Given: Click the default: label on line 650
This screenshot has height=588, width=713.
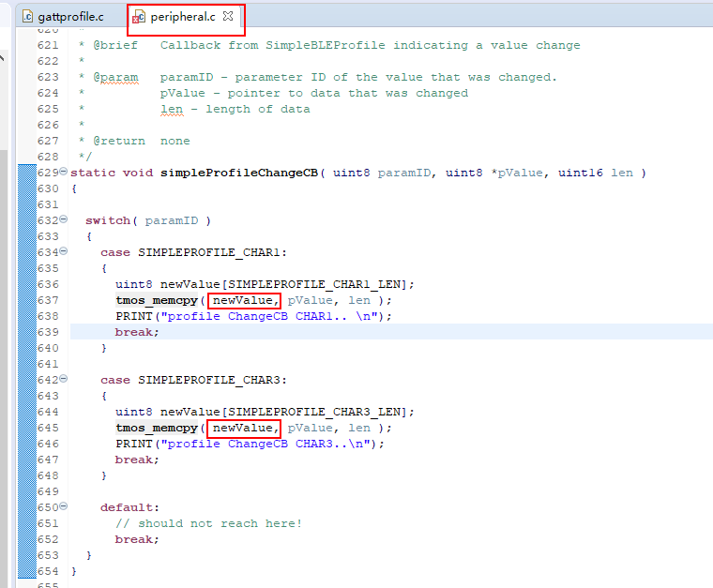Looking at the screenshot, I should (124, 507).
